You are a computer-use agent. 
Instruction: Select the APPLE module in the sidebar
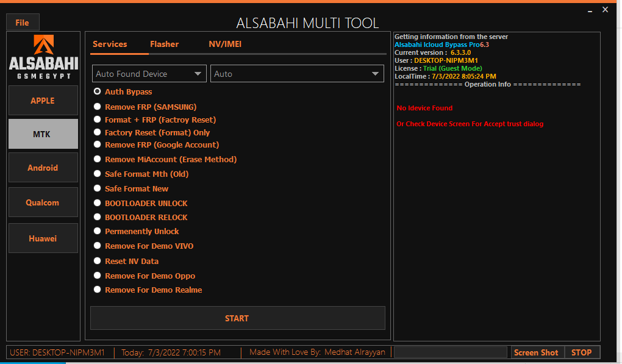43,100
